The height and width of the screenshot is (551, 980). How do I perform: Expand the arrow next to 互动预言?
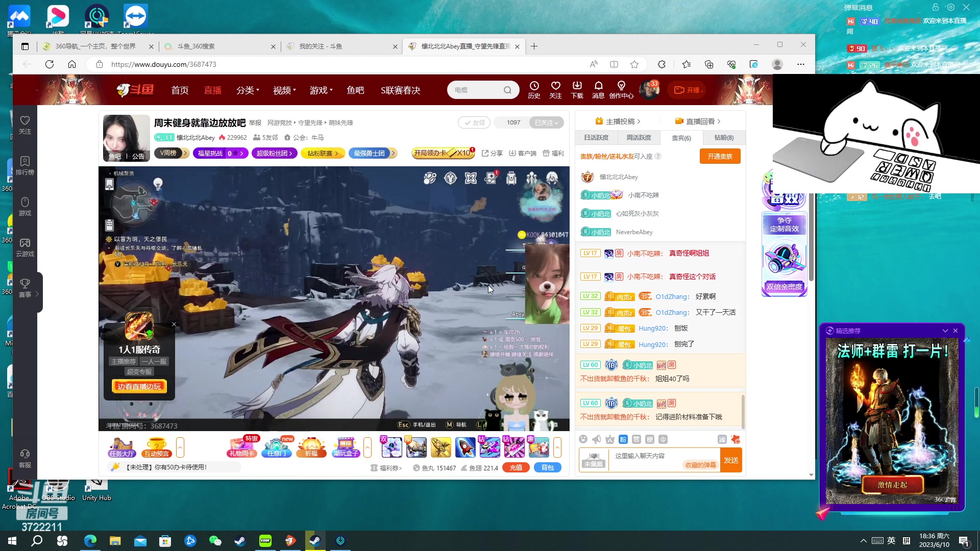click(180, 447)
